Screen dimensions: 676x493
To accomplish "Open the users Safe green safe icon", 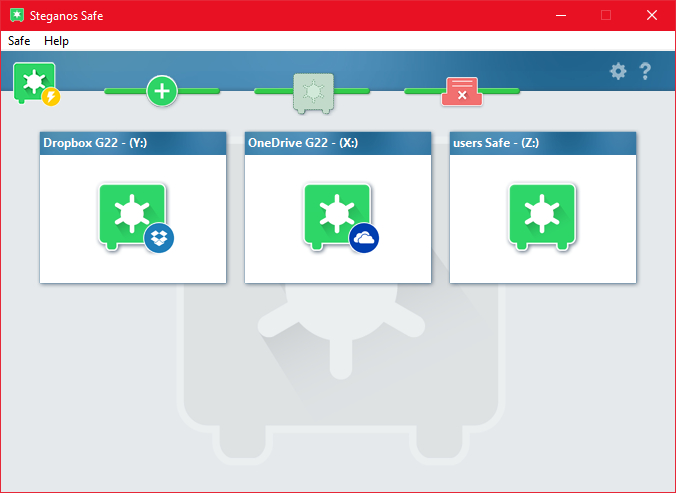I will point(542,214).
